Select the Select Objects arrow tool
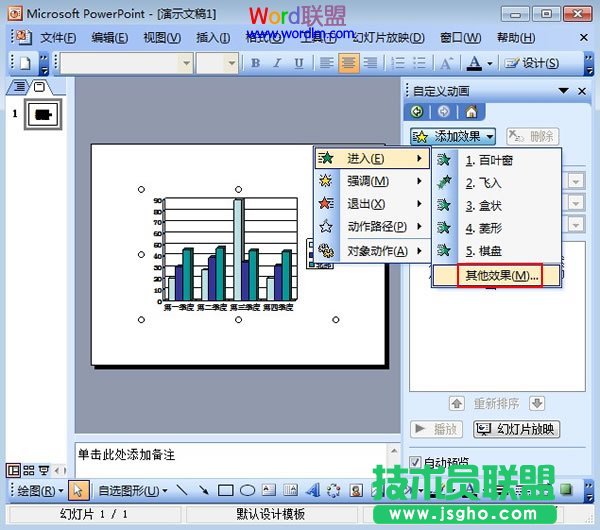This screenshot has height=530, width=600. point(78,490)
